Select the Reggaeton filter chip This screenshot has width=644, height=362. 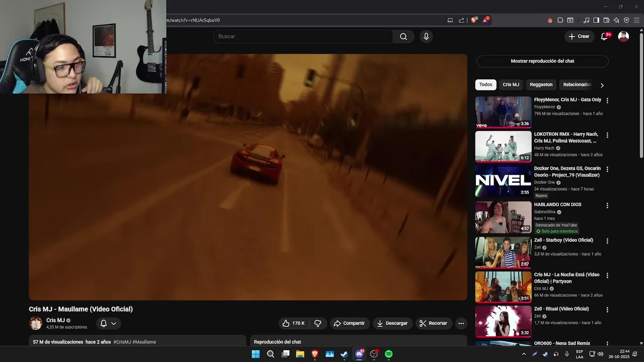(x=541, y=84)
